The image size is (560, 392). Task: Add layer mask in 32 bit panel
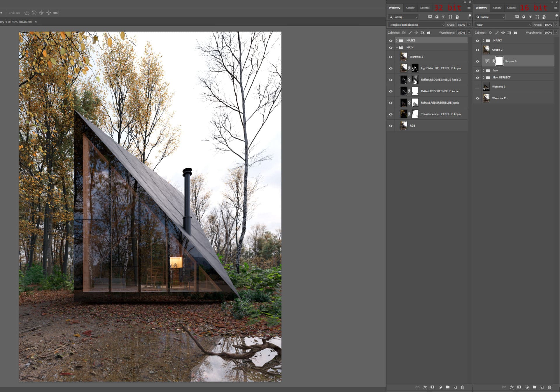(433, 387)
